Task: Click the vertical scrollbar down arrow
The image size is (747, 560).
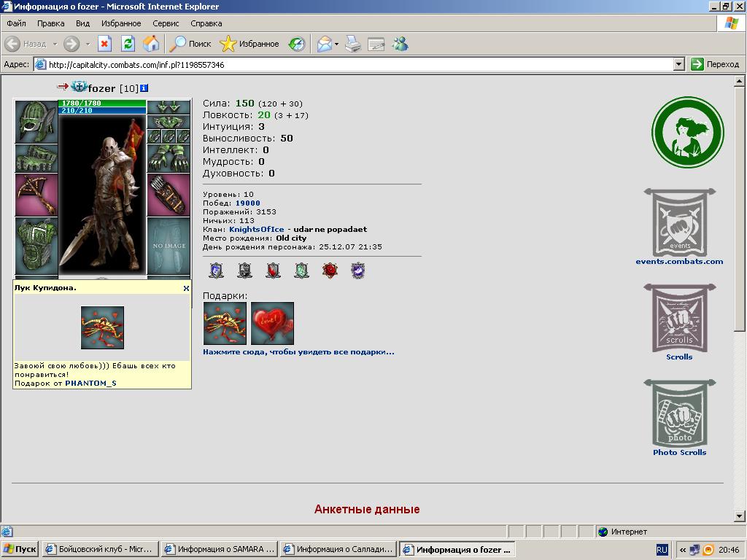Action: click(x=739, y=516)
